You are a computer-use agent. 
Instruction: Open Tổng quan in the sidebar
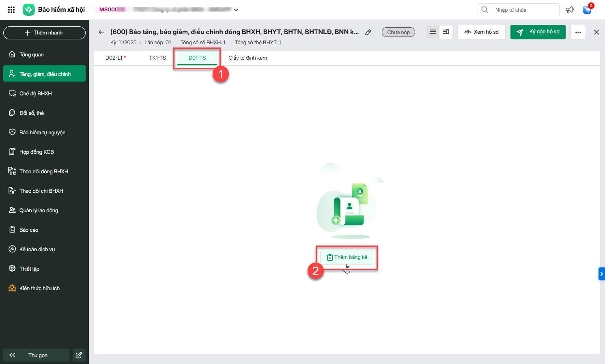pyautogui.click(x=44, y=54)
